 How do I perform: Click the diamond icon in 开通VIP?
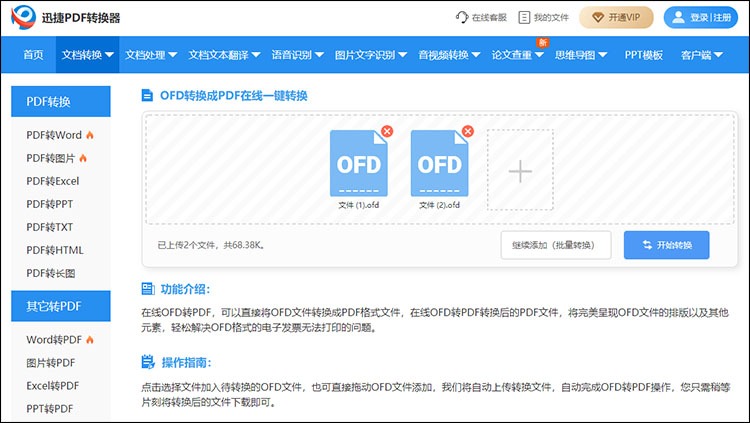598,18
